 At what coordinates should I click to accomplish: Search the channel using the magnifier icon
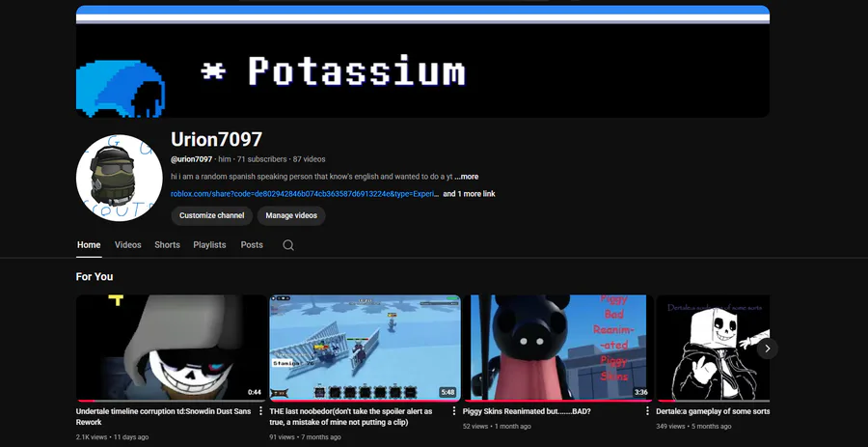[288, 245]
